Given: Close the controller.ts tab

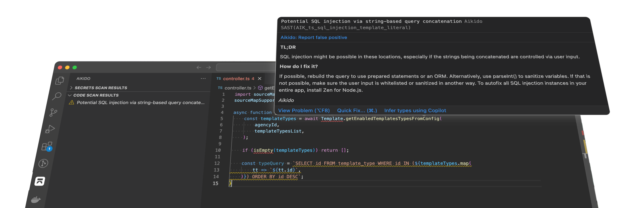Looking at the screenshot, I should pyautogui.click(x=260, y=79).
